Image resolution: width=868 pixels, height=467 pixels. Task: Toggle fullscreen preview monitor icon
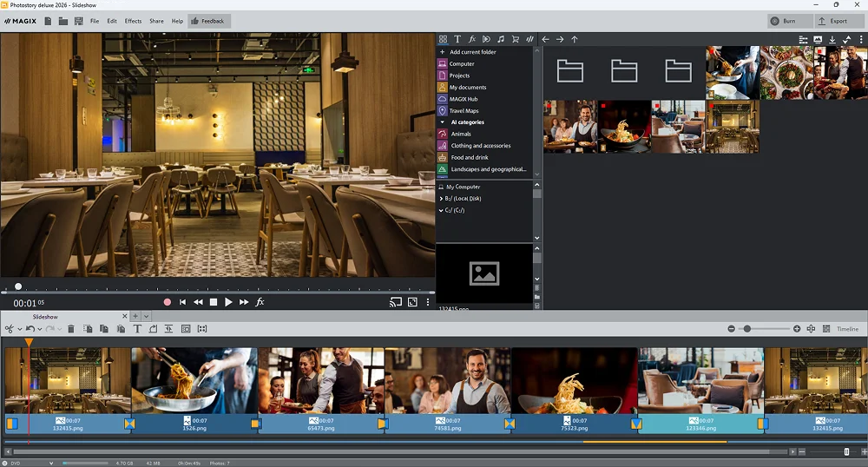coord(412,302)
